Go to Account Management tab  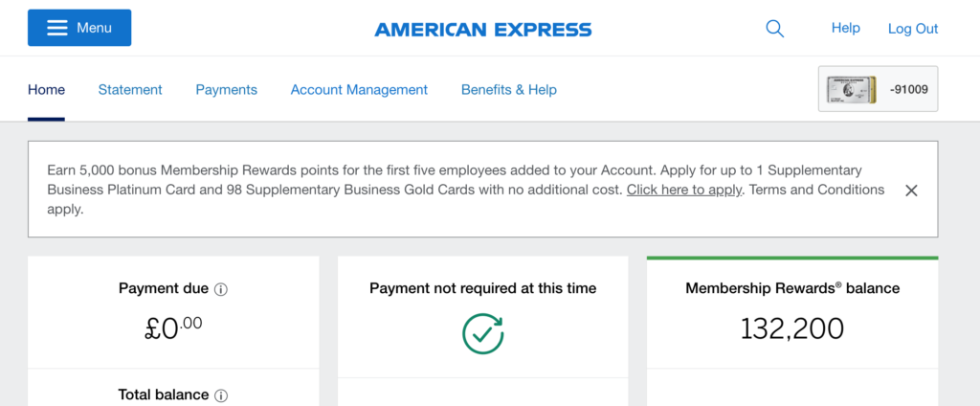(359, 89)
